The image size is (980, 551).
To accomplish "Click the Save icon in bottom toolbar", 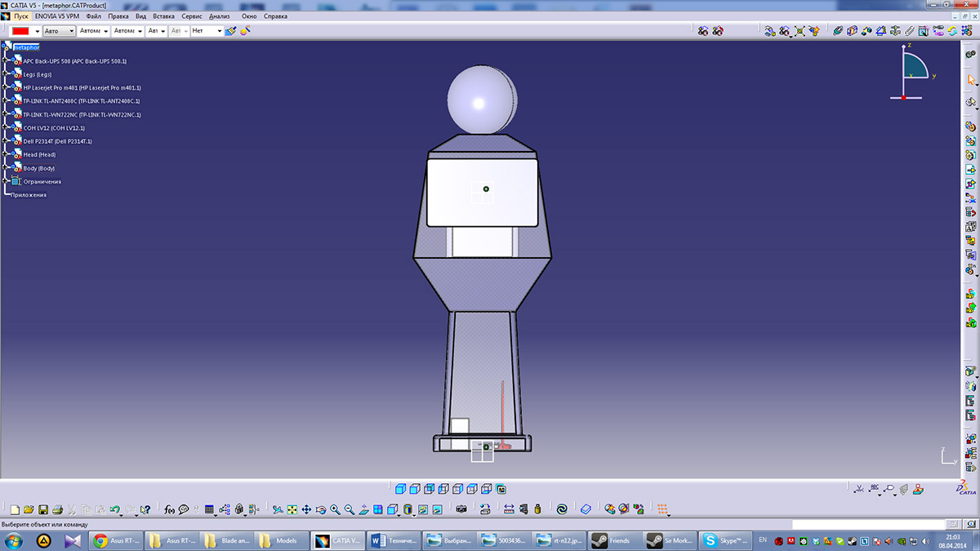I will coord(43,509).
